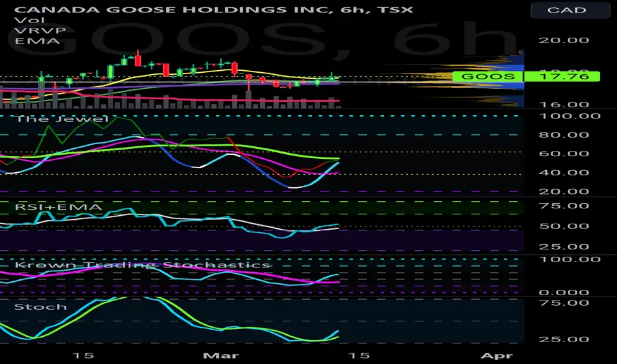Click the 16.00 price axis label
This screenshot has width=617, height=364.
(x=564, y=105)
